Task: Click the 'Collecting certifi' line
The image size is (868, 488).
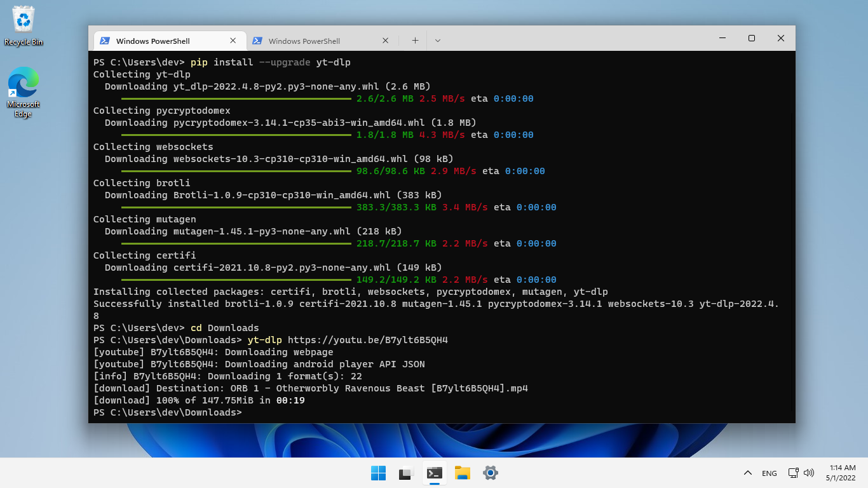Action: tap(144, 255)
